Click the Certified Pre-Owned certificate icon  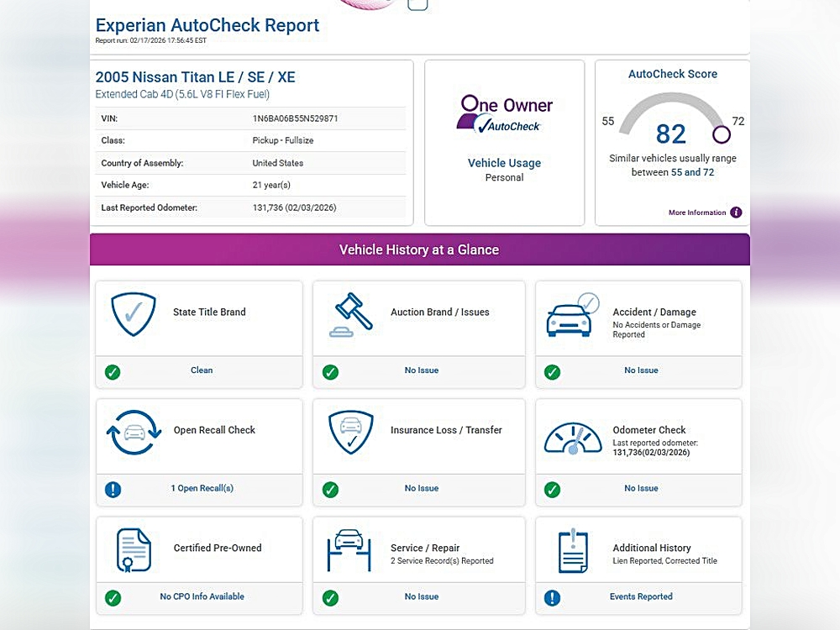(134, 550)
